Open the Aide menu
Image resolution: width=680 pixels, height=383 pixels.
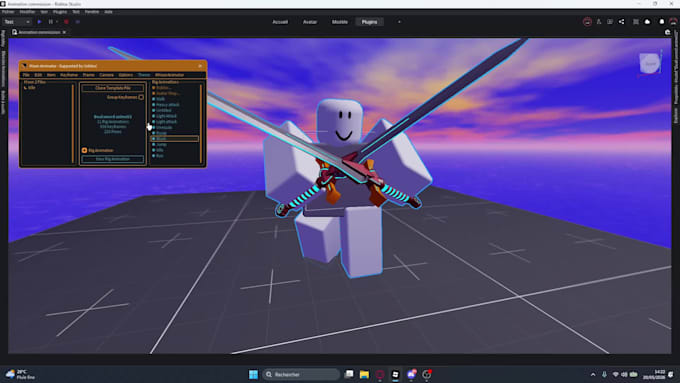point(108,12)
